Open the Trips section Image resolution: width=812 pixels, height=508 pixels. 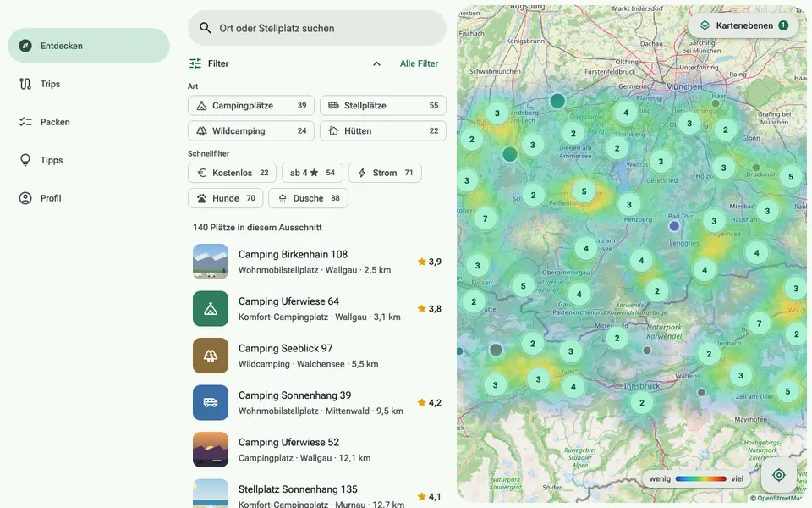tap(89, 84)
